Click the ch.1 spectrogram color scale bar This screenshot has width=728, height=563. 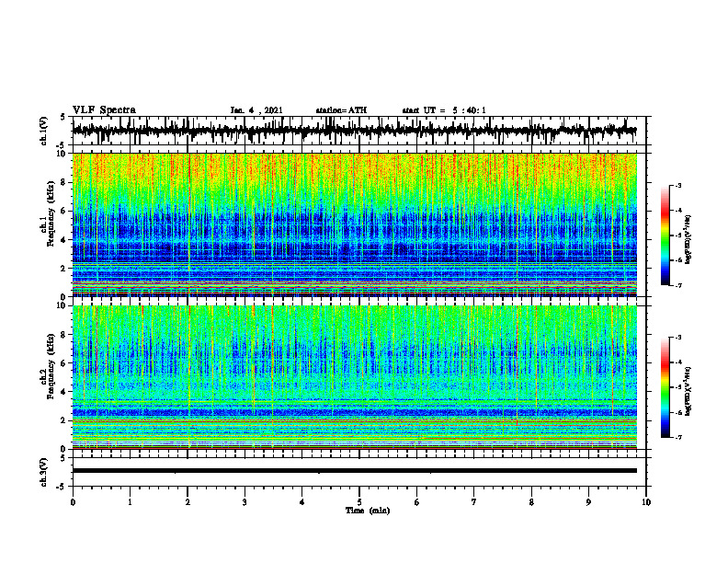(665, 236)
